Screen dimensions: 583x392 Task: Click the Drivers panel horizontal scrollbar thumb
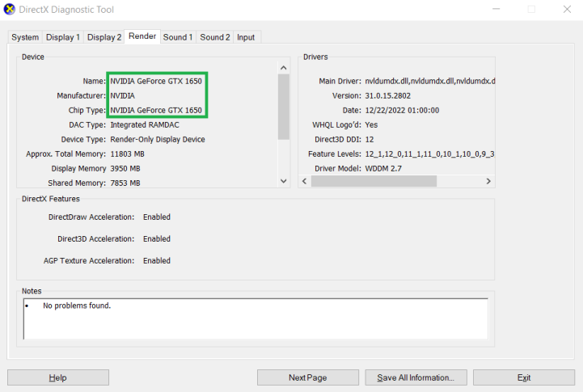374,181
